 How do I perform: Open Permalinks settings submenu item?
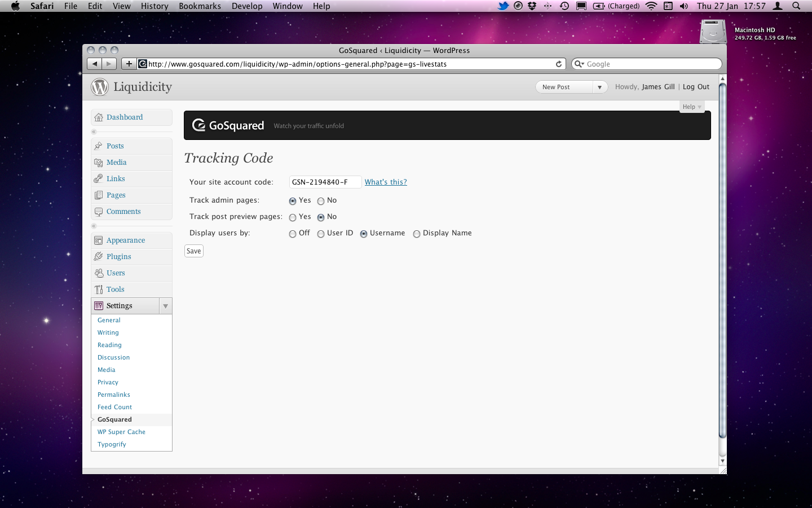114,395
